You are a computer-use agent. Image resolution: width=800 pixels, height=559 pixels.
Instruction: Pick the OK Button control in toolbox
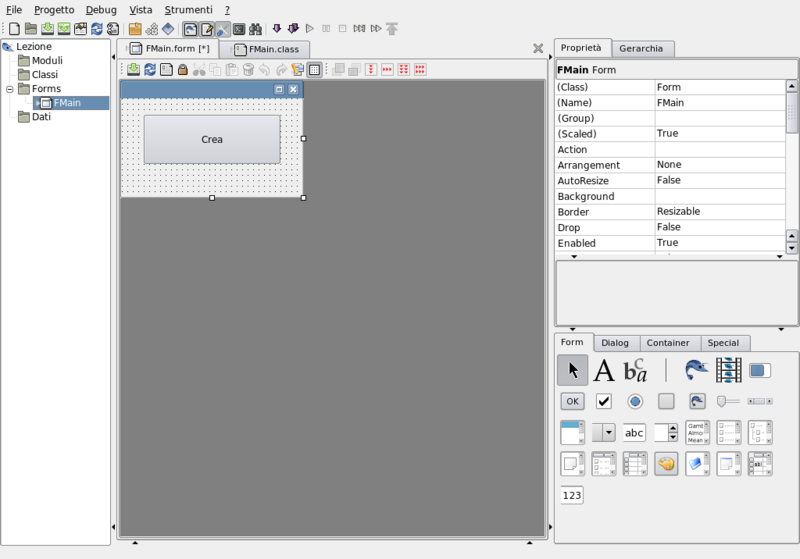pos(572,401)
